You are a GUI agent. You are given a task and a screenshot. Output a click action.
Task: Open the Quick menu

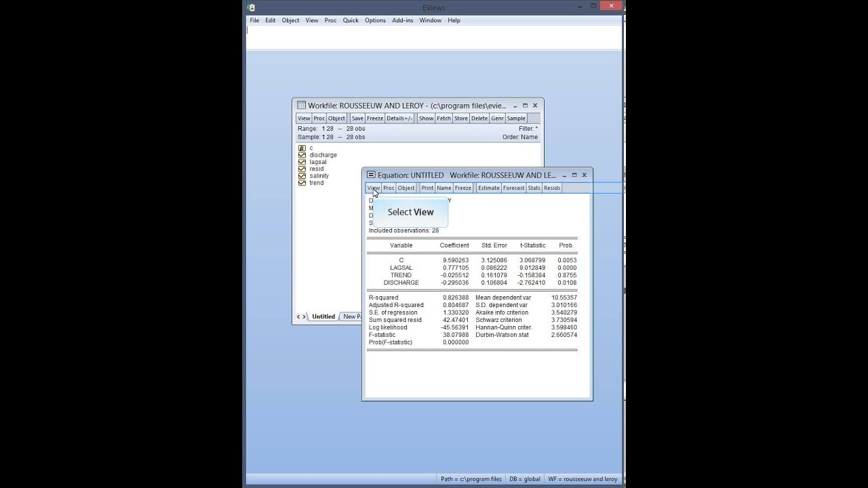[351, 20]
